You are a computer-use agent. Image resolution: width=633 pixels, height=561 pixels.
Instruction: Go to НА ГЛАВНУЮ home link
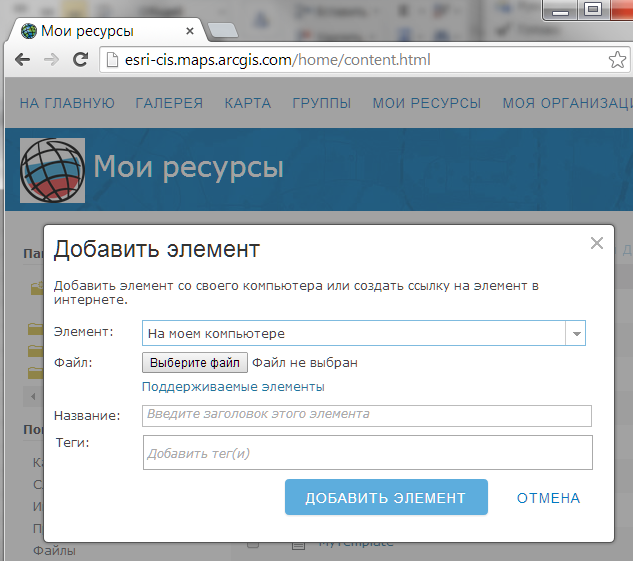pos(67,103)
